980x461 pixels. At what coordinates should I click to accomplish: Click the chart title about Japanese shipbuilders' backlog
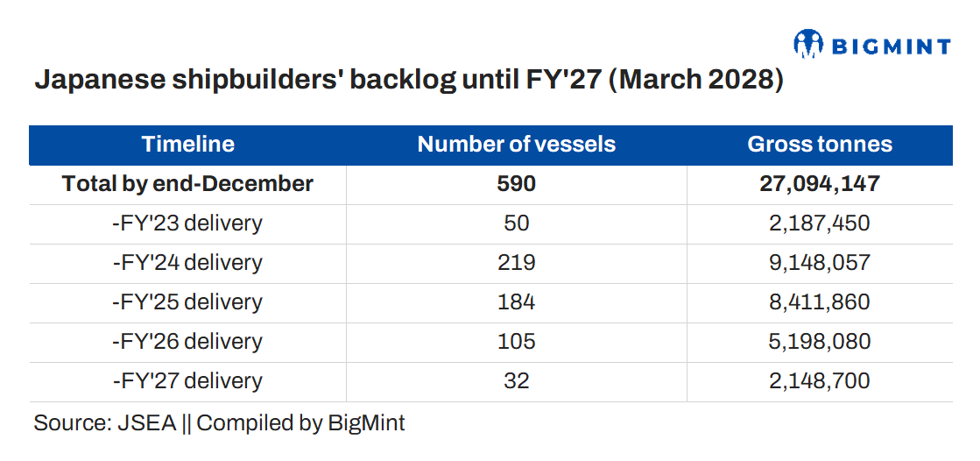[x=408, y=81]
